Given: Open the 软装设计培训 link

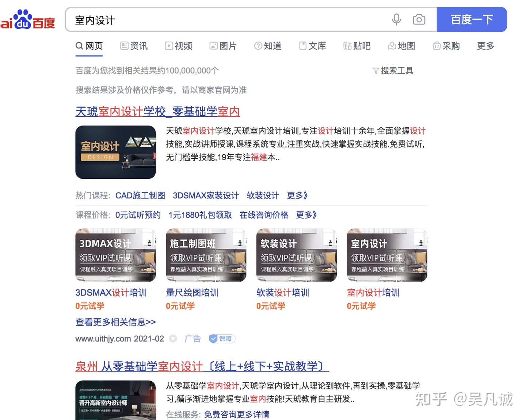Looking at the screenshot, I should tap(283, 293).
